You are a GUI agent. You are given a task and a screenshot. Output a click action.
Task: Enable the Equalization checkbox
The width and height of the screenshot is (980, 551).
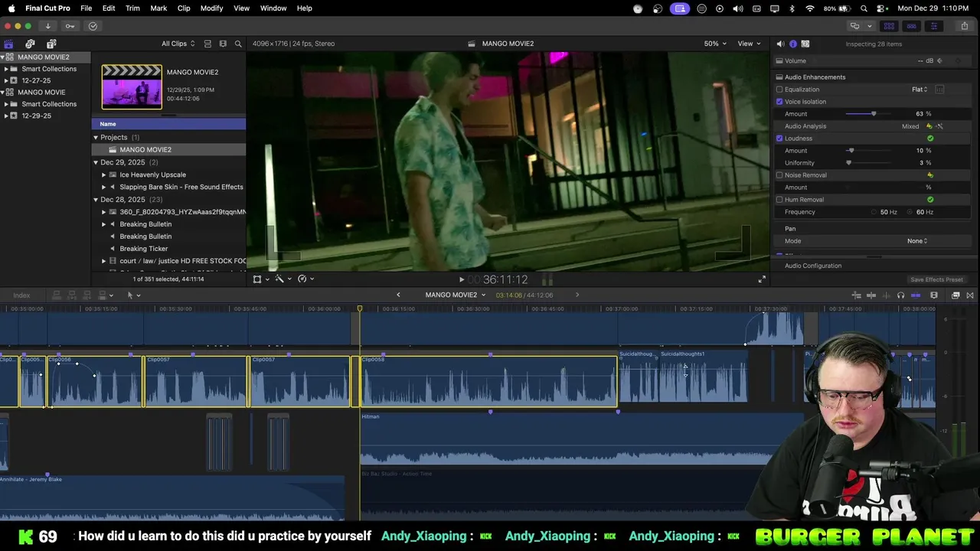click(779, 90)
